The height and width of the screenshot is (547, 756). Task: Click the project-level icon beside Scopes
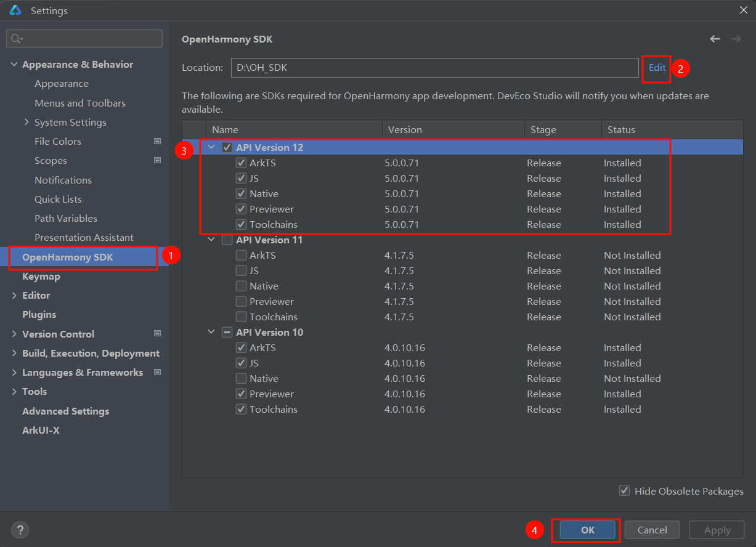pyautogui.click(x=157, y=160)
